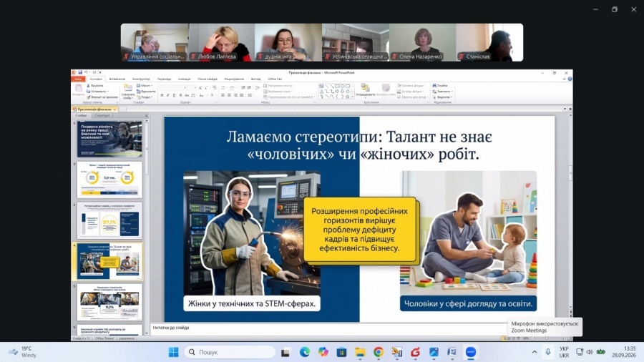This screenshot has width=644, height=362.
Task: Show hidden icons chevron in system tray
Action: (535, 352)
